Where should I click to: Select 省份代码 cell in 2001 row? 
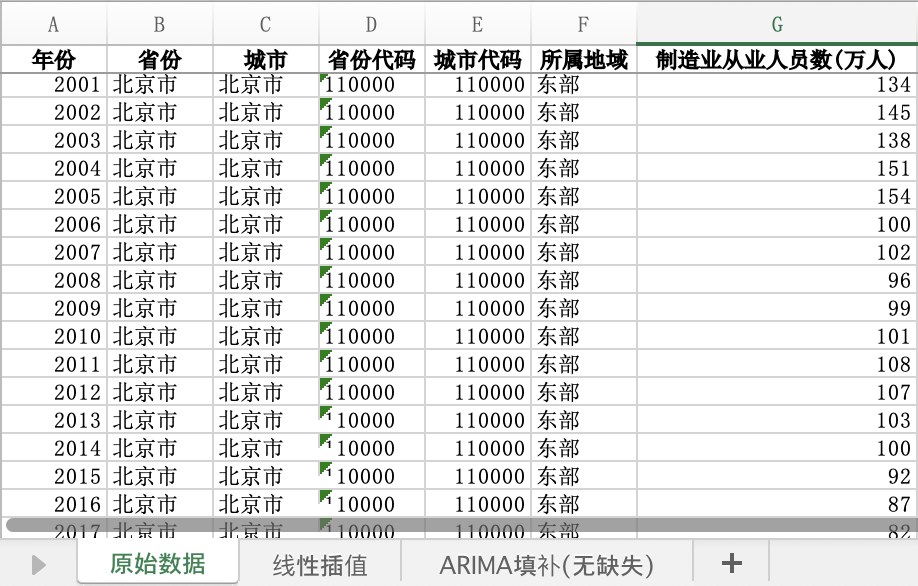[x=372, y=85]
